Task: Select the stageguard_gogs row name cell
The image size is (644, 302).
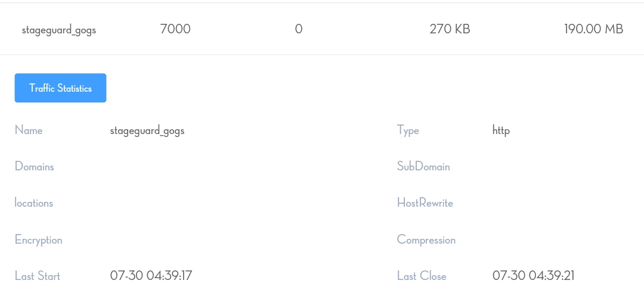Action: 59,30
